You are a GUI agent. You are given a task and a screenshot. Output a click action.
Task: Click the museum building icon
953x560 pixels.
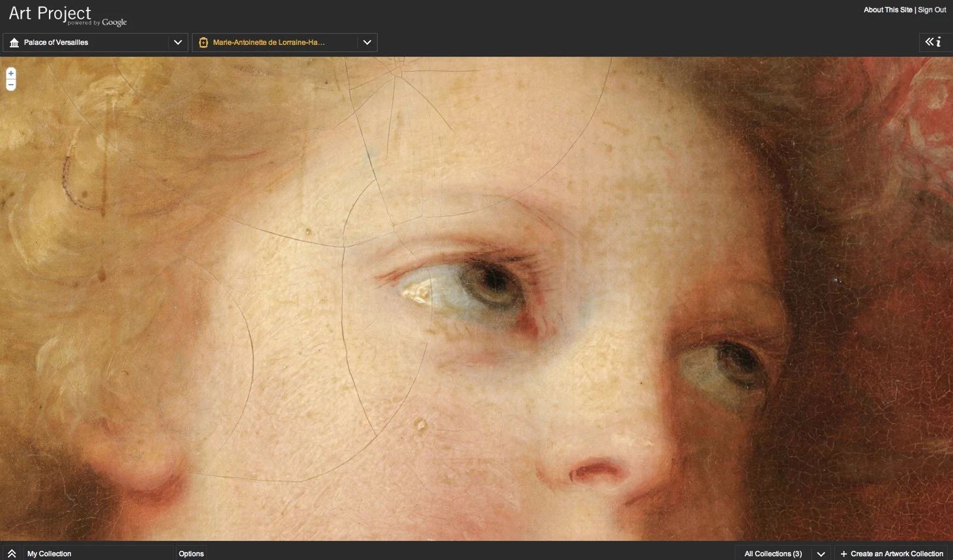click(x=14, y=42)
